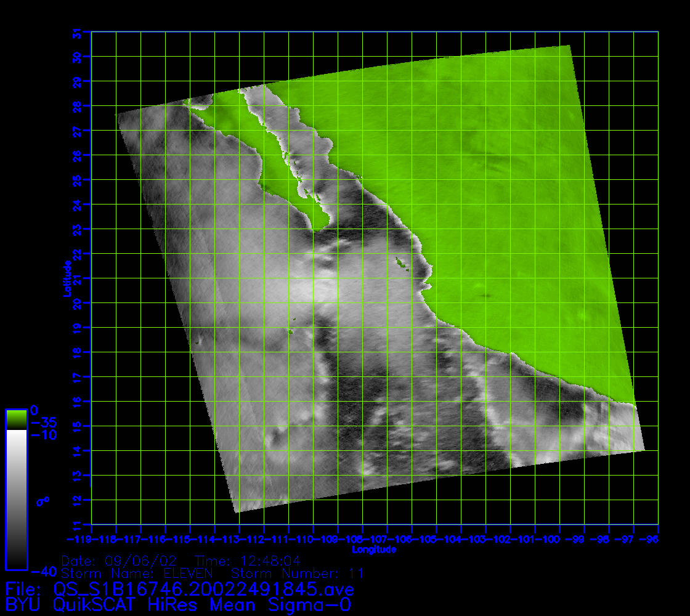Click the Date: 09/06/02 text
The image size is (690, 616).
pos(120,561)
